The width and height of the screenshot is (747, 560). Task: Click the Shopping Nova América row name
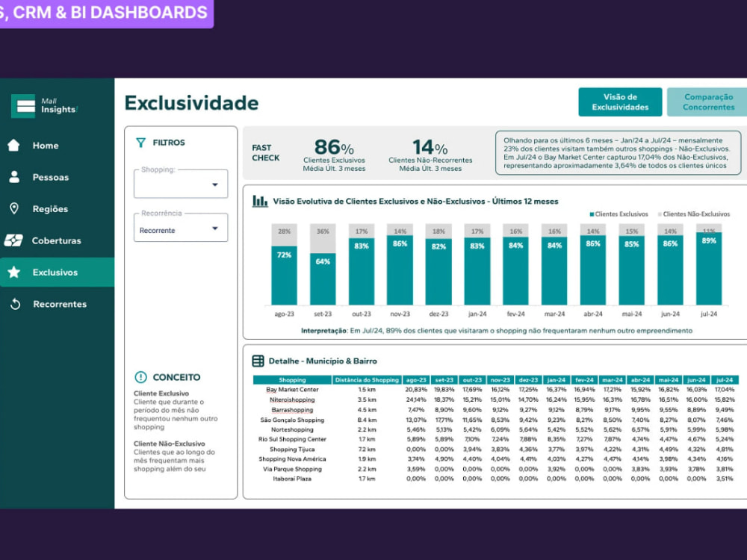292,459
